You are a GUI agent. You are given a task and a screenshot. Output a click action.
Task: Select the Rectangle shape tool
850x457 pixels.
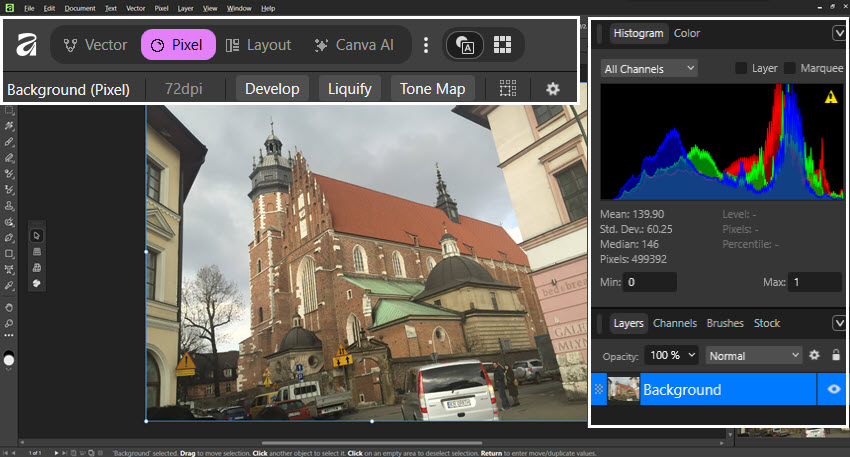click(9, 254)
